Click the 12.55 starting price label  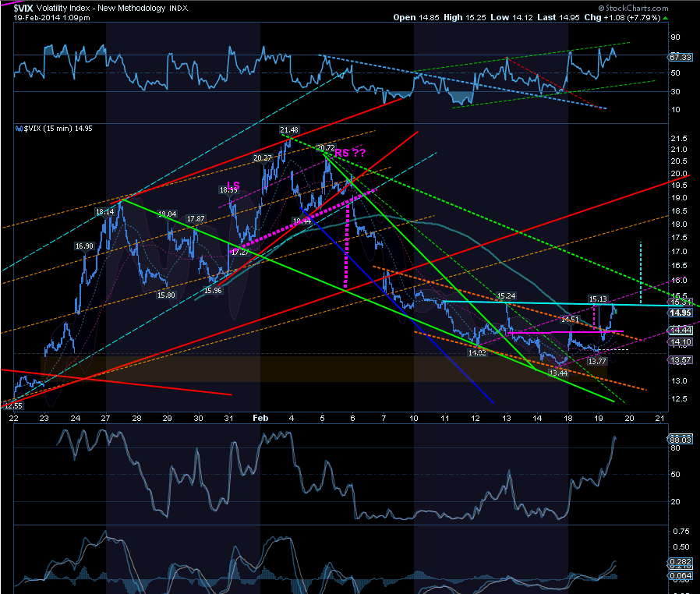(x=13, y=405)
